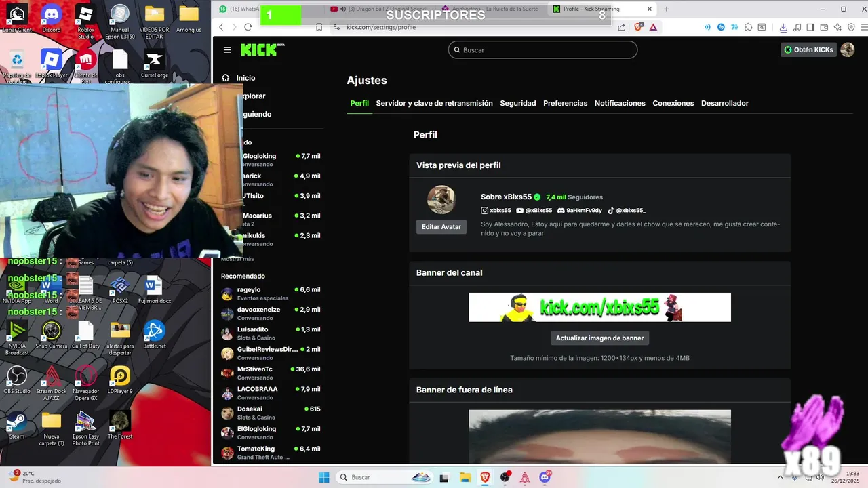Launch Battle.net from the desktop
Viewport: 868px width, 488px height.
coord(154,334)
